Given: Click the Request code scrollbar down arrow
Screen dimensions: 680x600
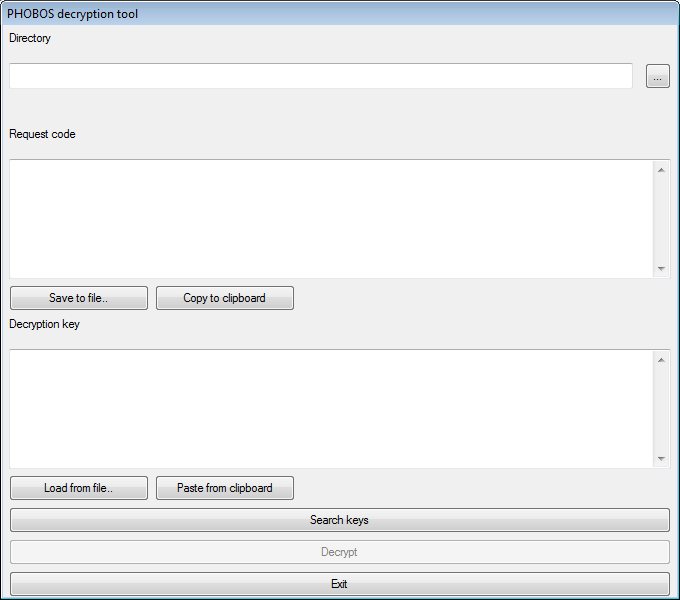Looking at the screenshot, I should coord(661,268).
